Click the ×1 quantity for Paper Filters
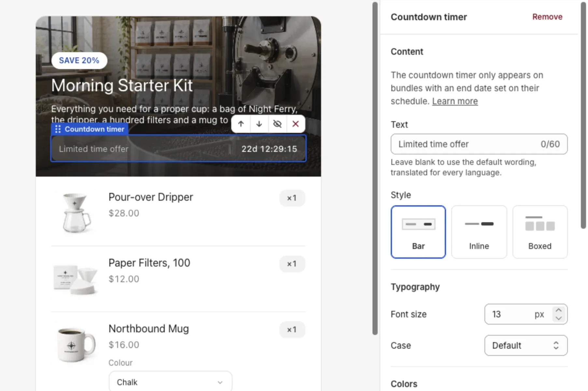 tap(292, 264)
